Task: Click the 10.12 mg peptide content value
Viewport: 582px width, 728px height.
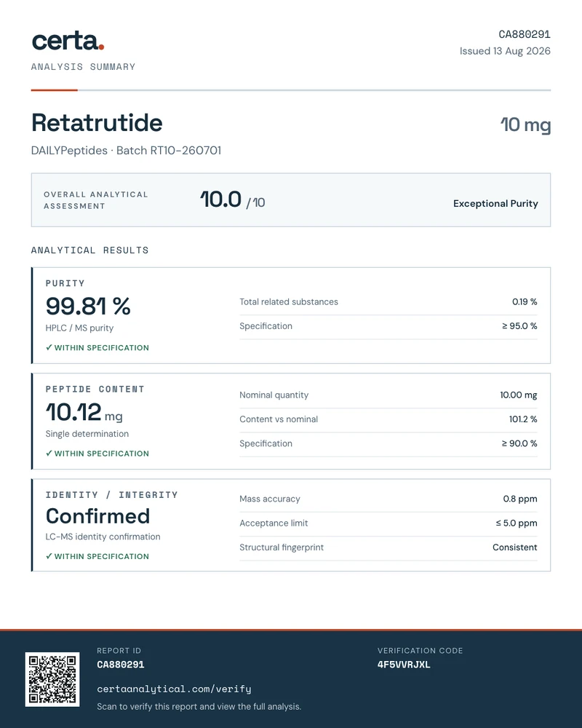Action: coord(84,412)
